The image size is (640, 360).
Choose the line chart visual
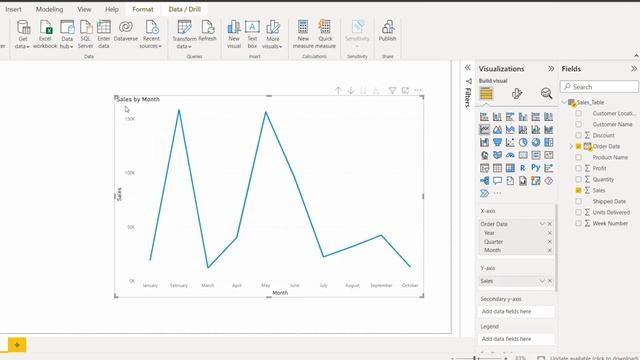tap(484, 129)
